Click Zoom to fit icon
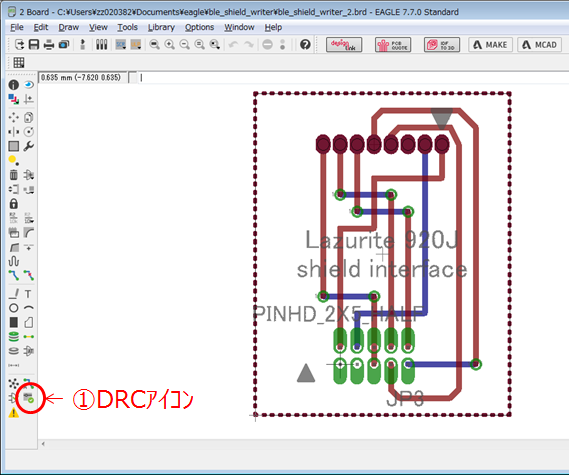Image resolution: width=569 pixels, height=475 pixels. 155,44
